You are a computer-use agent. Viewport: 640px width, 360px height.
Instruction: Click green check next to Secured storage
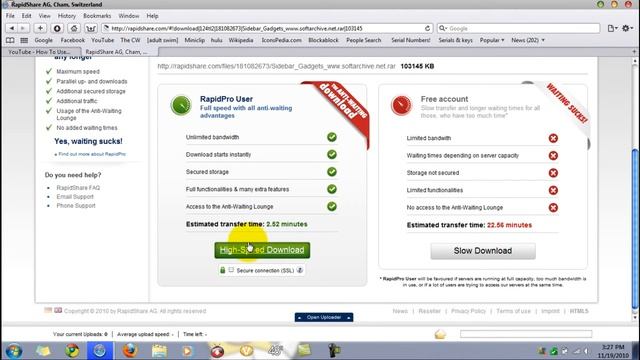[332, 172]
